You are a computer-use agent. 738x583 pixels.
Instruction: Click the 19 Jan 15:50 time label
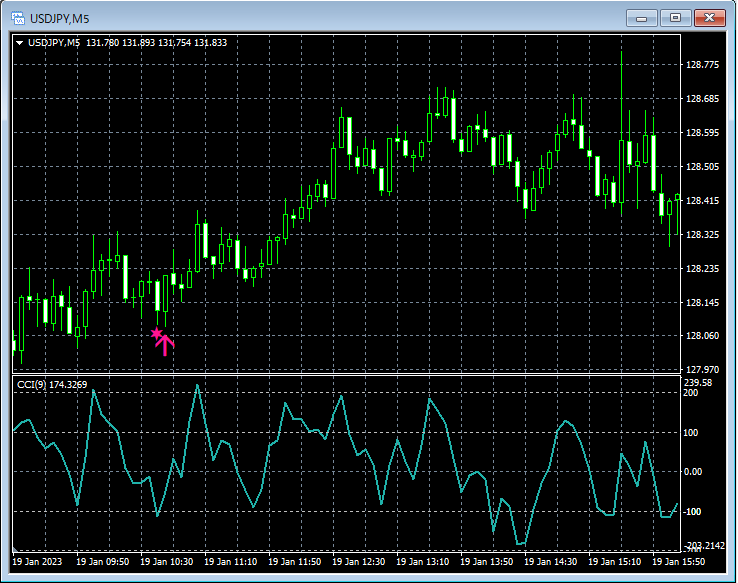pos(679,562)
